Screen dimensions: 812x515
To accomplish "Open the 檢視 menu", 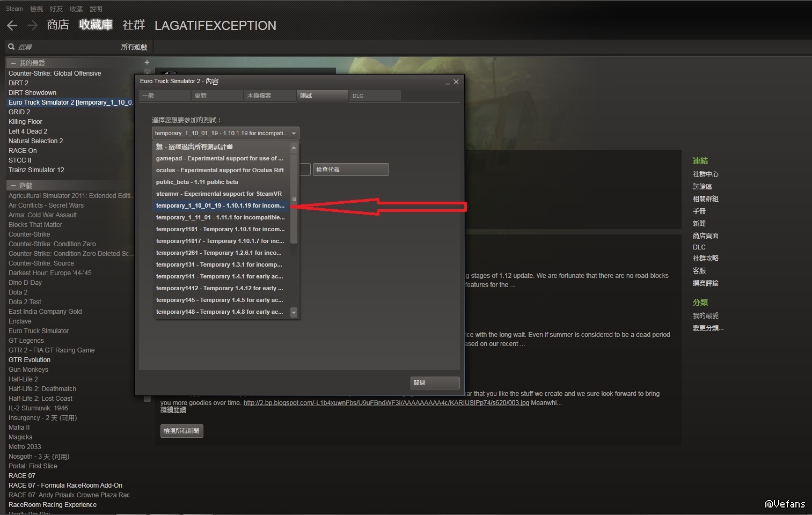I will (36, 9).
